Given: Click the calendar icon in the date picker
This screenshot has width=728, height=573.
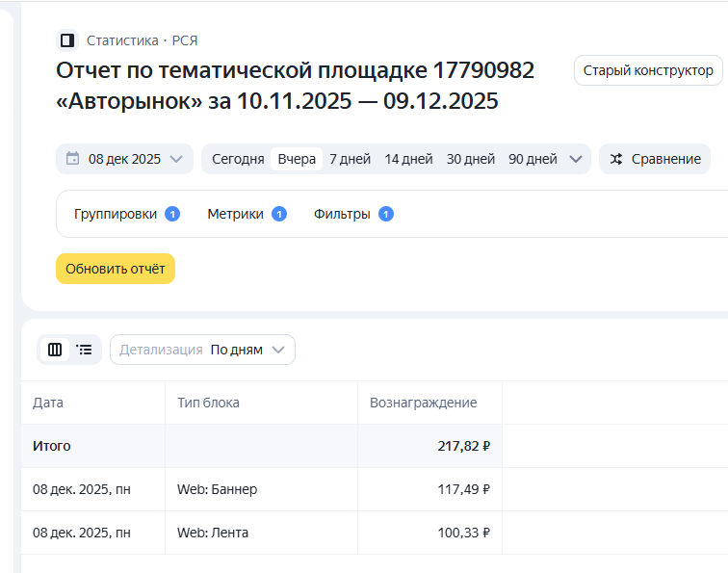Looking at the screenshot, I should pos(73,159).
